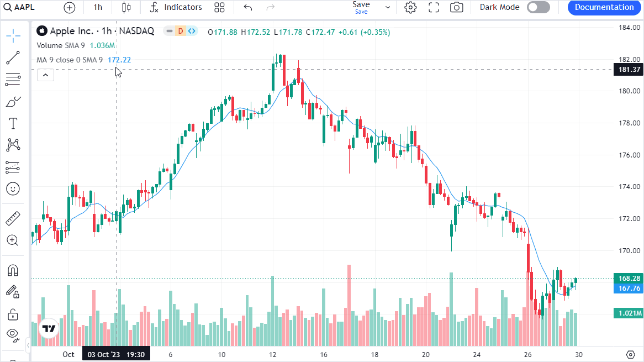
Task: Select the brush drawing tool
Action: 13,102
